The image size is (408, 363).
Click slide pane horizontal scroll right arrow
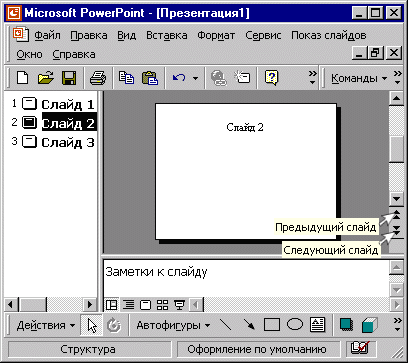(x=396, y=305)
